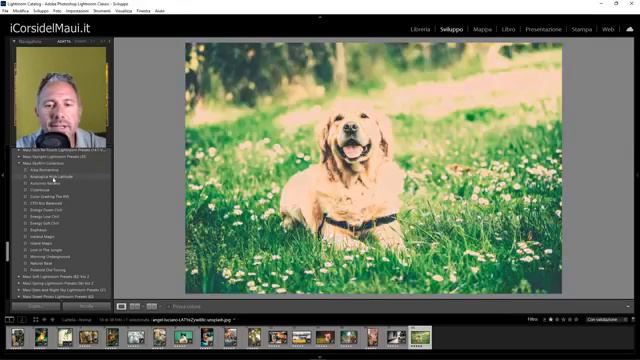
Task: Open the Modifica menu
Action: (20, 11)
